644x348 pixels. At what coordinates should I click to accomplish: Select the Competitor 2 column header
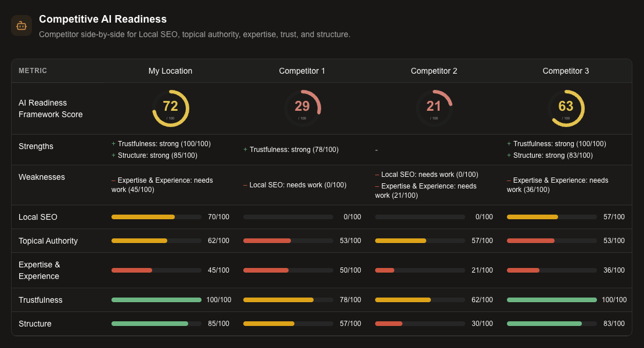pos(434,71)
